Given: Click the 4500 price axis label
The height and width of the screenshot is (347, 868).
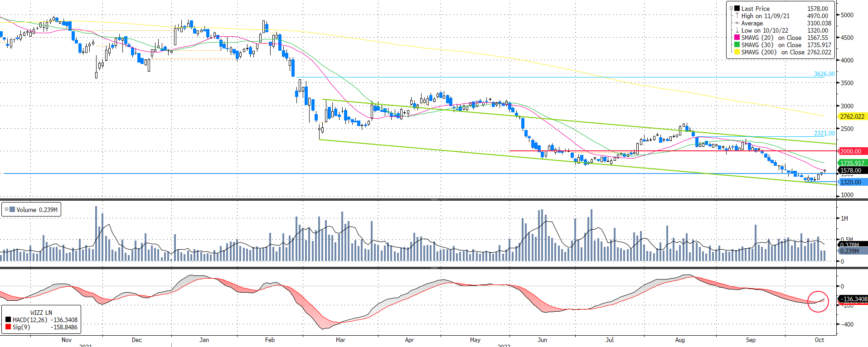Looking at the screenshot, I should [847, 38].
